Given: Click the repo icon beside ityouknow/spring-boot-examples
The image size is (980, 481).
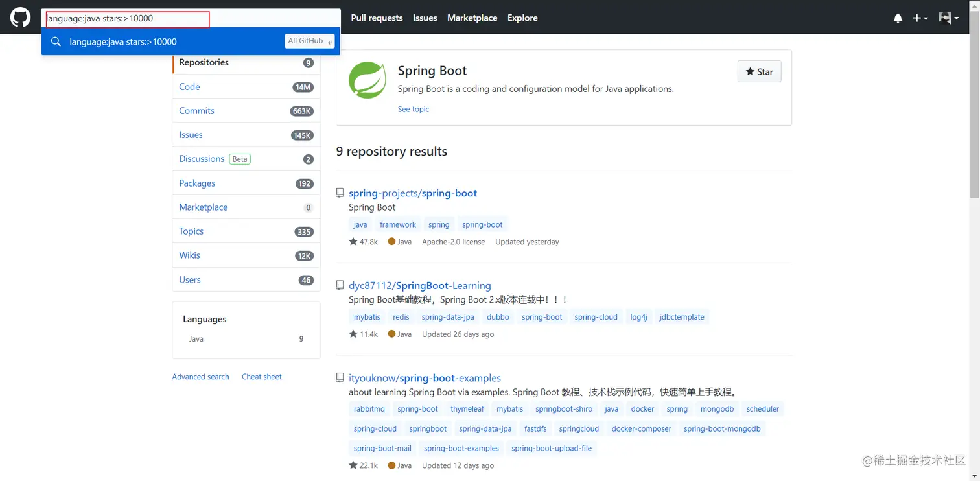Looking at the screenshot, I should [340, 378].
